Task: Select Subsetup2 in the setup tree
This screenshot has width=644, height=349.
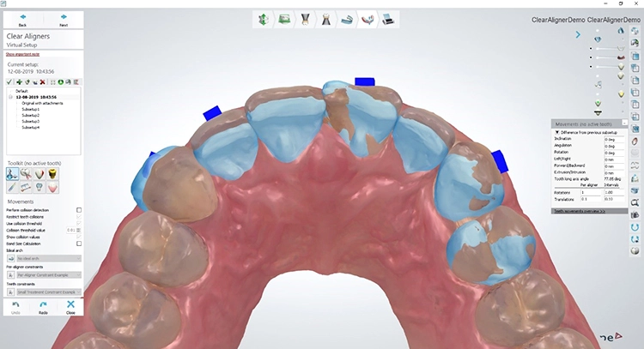Action: click(x=30, y=116)
